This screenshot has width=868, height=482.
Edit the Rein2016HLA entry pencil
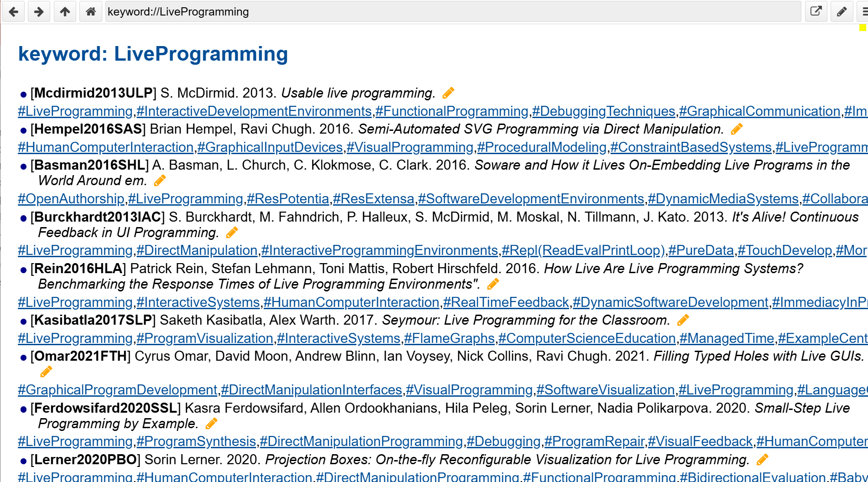point(493,284)
